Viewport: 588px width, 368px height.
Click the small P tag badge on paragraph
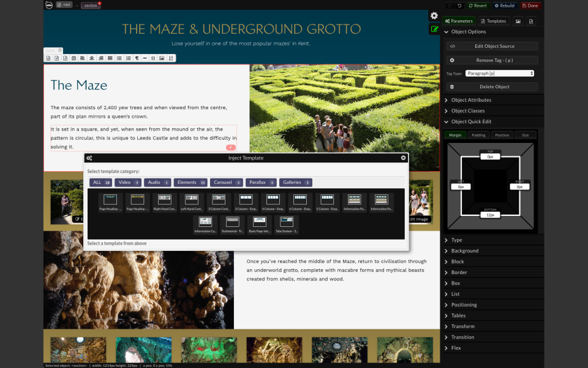point(231,148)
